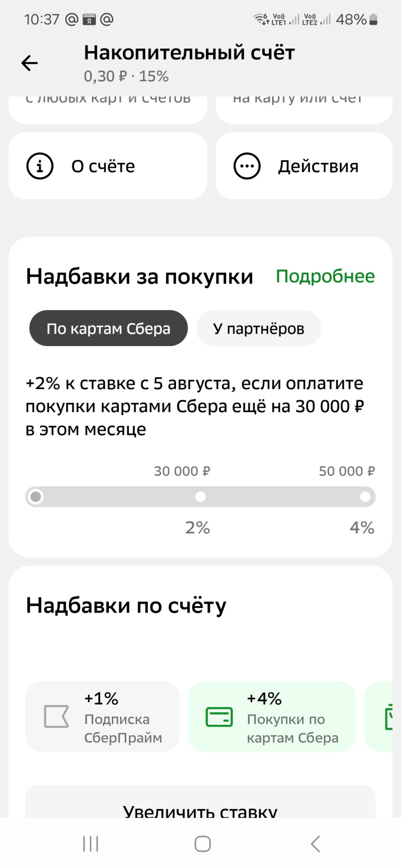
Task: Select the 'По картам Сбера' tab
Action: 108,329
